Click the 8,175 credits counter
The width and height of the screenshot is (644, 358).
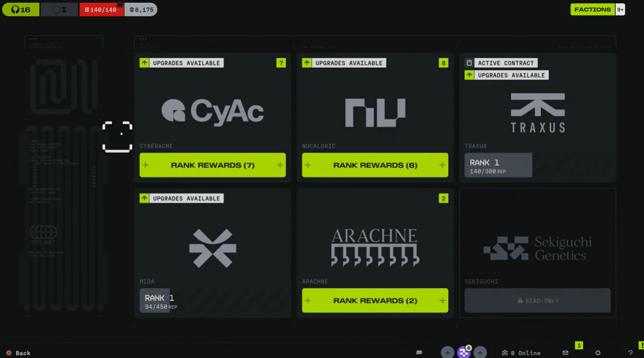point(141,9)
